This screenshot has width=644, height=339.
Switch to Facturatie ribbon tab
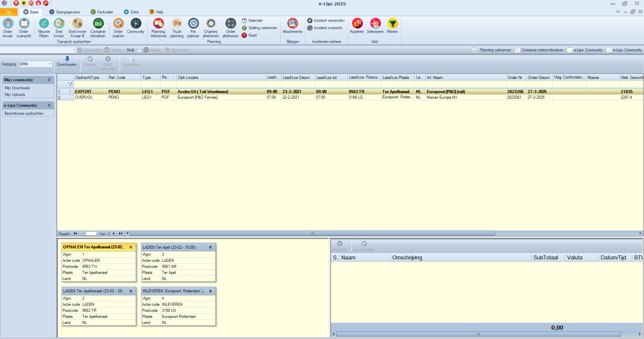[102, 12]
